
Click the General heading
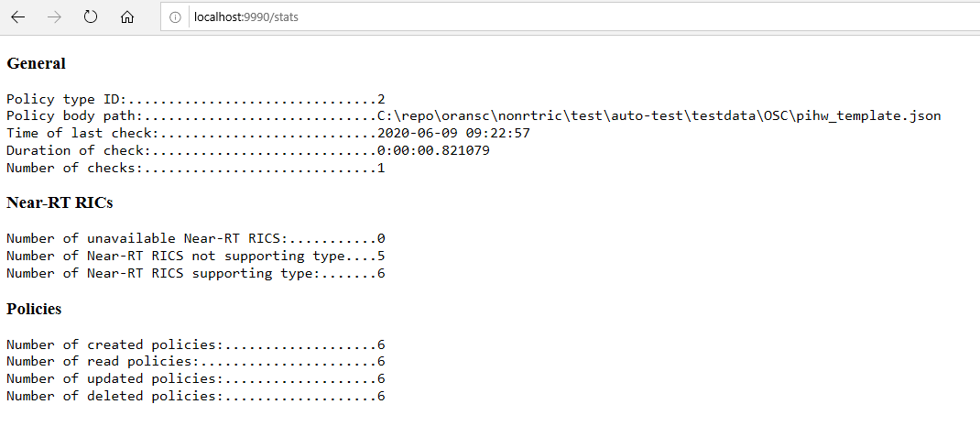coord(36,64)
